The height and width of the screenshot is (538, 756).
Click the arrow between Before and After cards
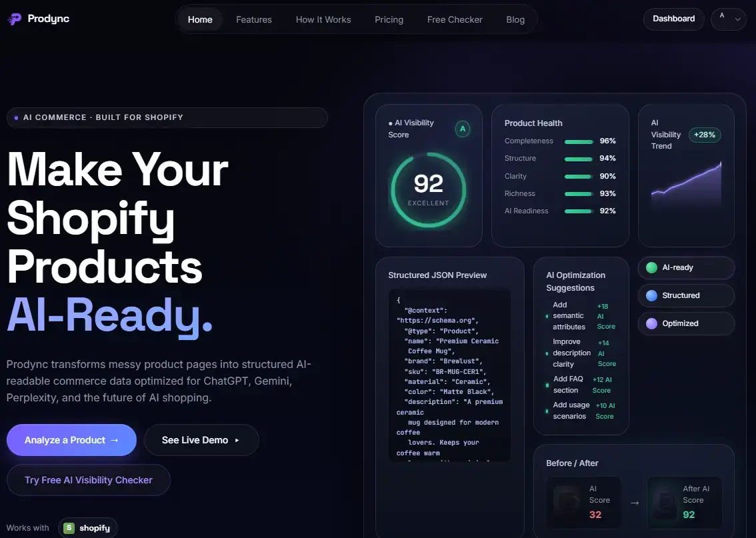click(635, 503)
